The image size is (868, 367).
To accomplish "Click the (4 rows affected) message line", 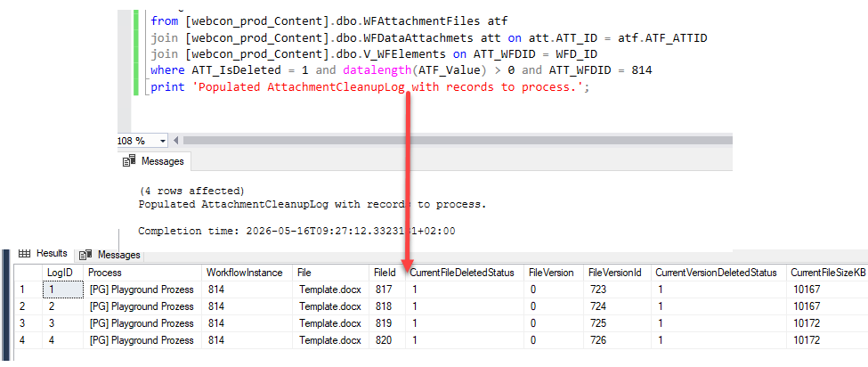I will point(191,191).
